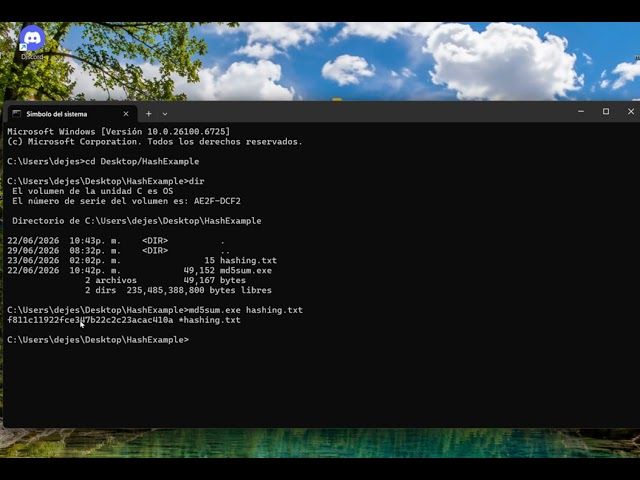Expand the new tab profile dropdown
640x480 pixels.
pyautogui.click(x=165, y=114)
